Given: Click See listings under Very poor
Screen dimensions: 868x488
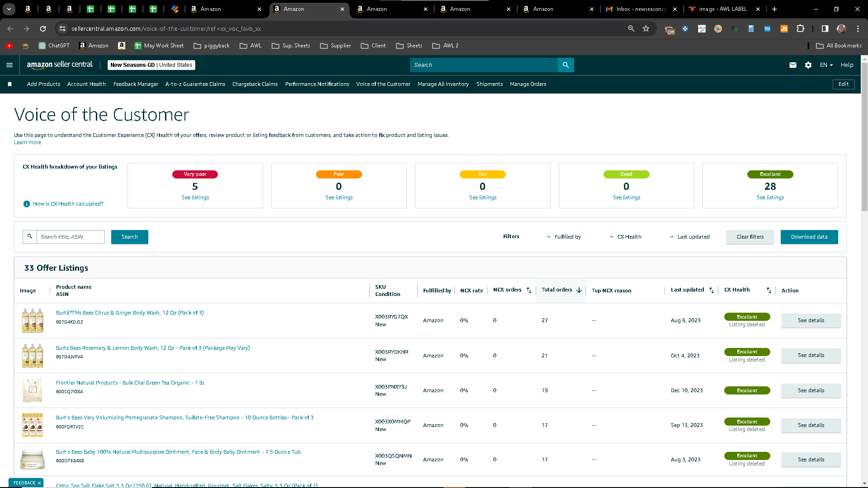Looking at the screenshot, I should click(x=195, y=197).
